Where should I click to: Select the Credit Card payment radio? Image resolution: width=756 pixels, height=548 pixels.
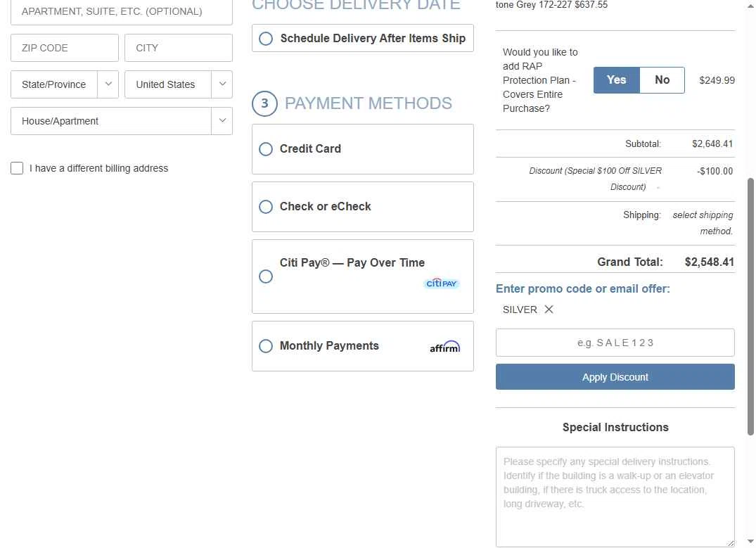266,149
